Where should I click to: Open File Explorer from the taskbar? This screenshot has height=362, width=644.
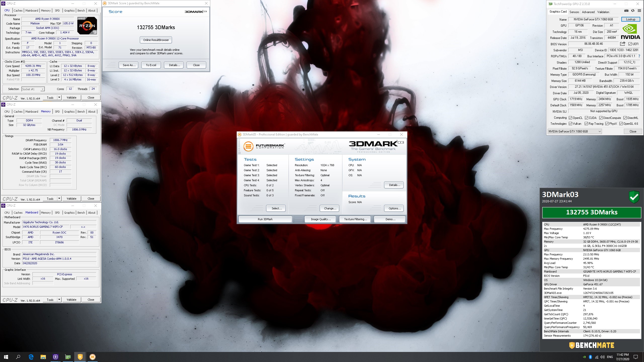pos(43,357)
